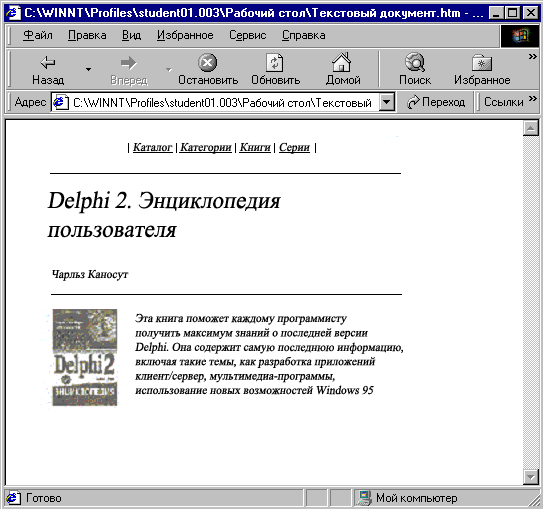Open the Forward history dropdown arrow
Image resolution: width=543 pixels, height=509 pixels.
(x=169, y=69)
